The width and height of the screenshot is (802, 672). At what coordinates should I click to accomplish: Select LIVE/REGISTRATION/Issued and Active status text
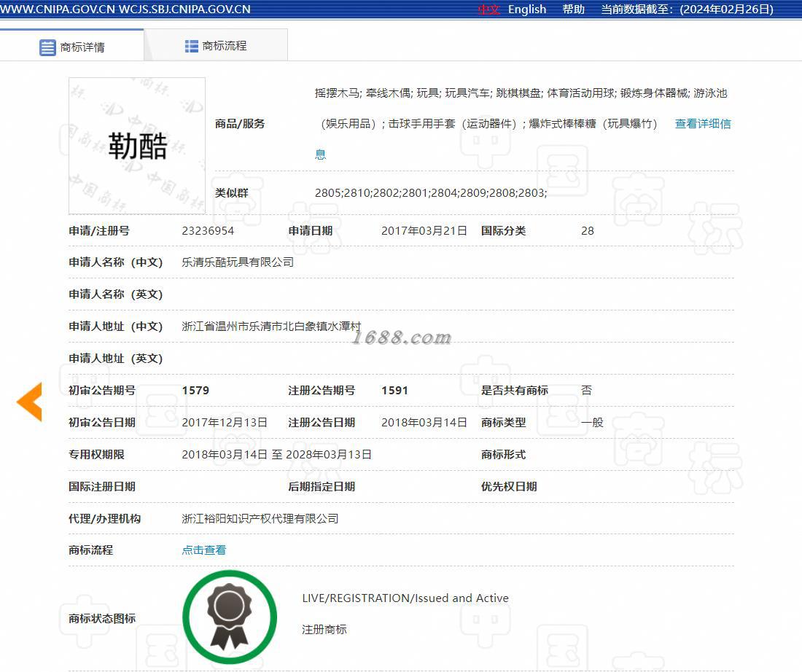[x=405, y=598]
